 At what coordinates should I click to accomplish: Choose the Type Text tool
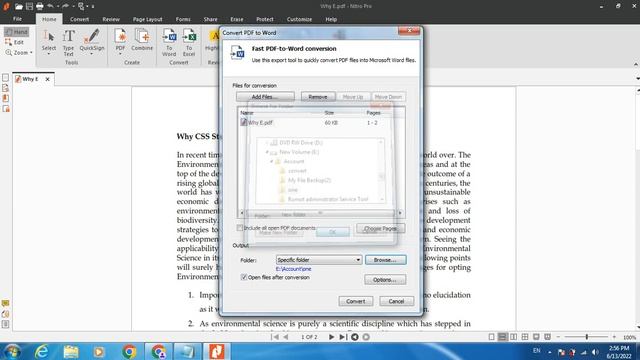click(69, 42)
